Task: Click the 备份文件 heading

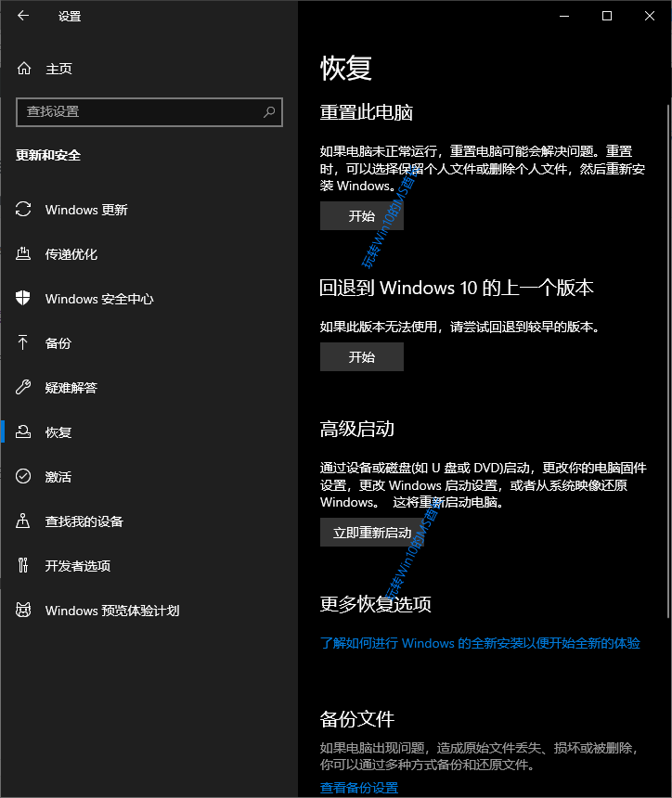Action: 356,718
